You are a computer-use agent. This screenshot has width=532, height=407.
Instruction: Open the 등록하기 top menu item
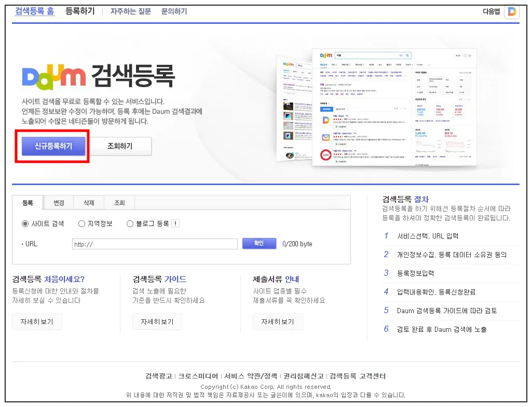point(80,11)
